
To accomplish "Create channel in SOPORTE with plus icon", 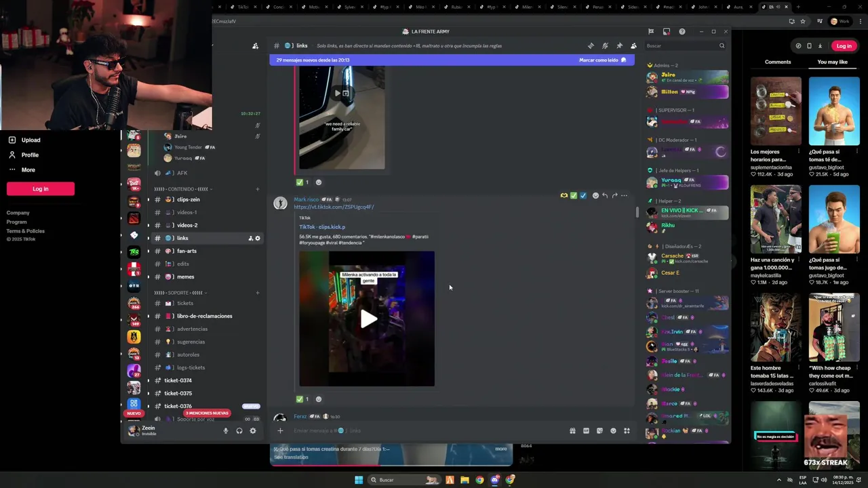I will point(258,293).
